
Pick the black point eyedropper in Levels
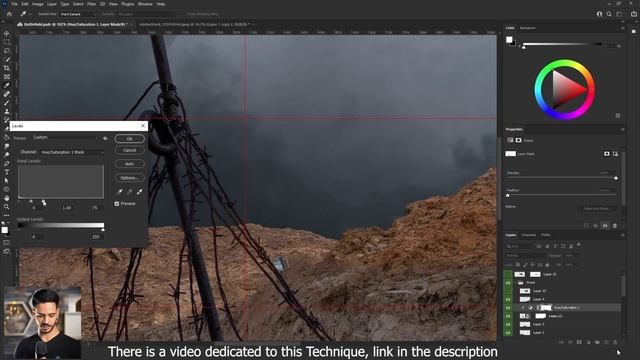tap(120, 191)
